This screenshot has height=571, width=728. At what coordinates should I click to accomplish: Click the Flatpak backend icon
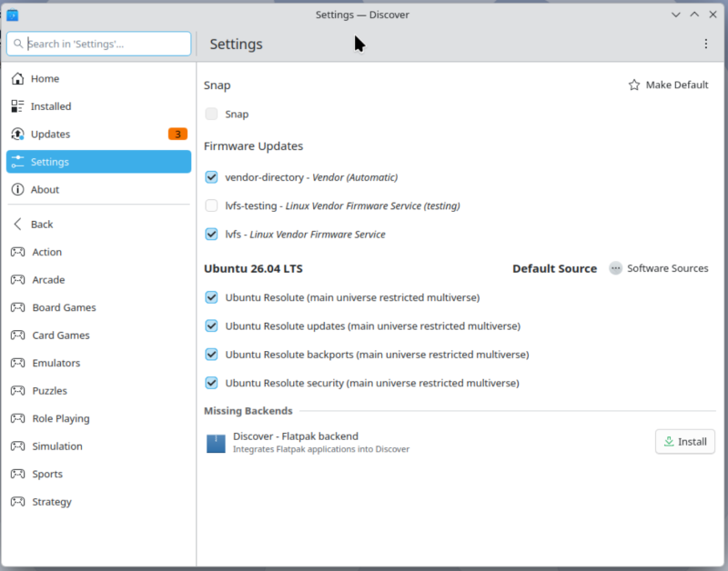click(216, 443)
